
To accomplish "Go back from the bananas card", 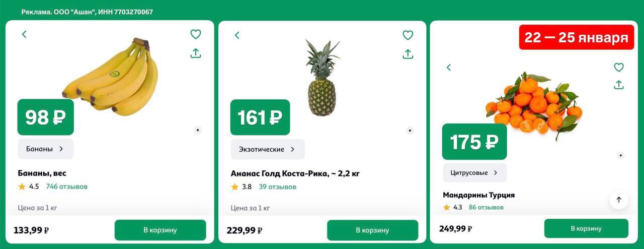I will (x=24, y=34).
